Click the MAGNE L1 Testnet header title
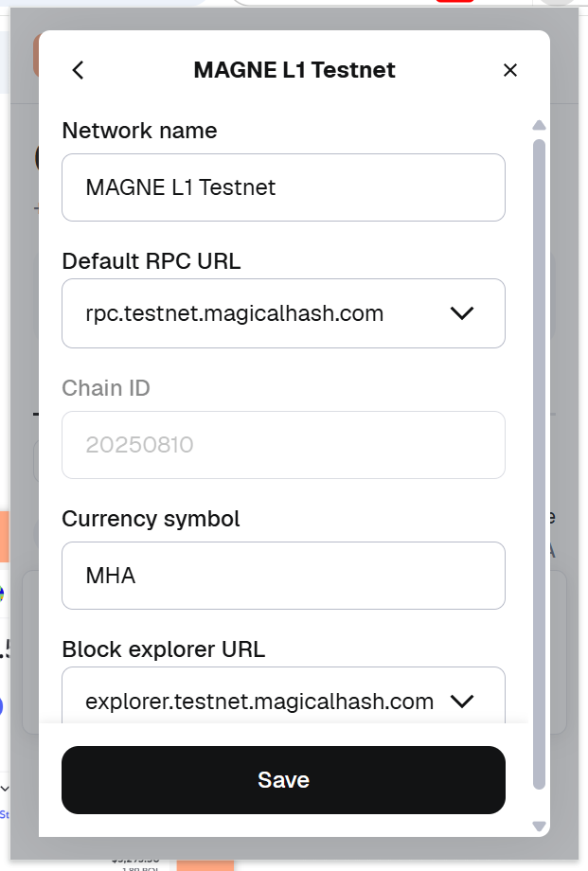Image resolution: width=588 pixels, height=871 pixels. (x=294, y=70)
